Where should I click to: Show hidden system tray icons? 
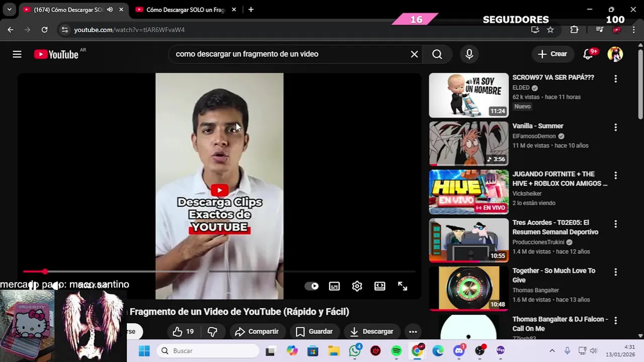pyautogui.click(x=552, y=351)
